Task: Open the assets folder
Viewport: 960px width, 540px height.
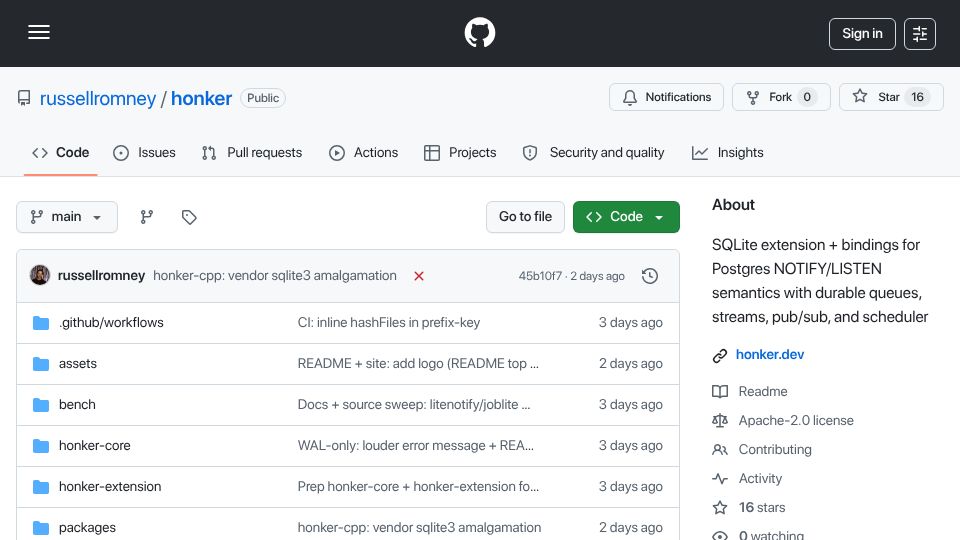Action: point(78,364)
